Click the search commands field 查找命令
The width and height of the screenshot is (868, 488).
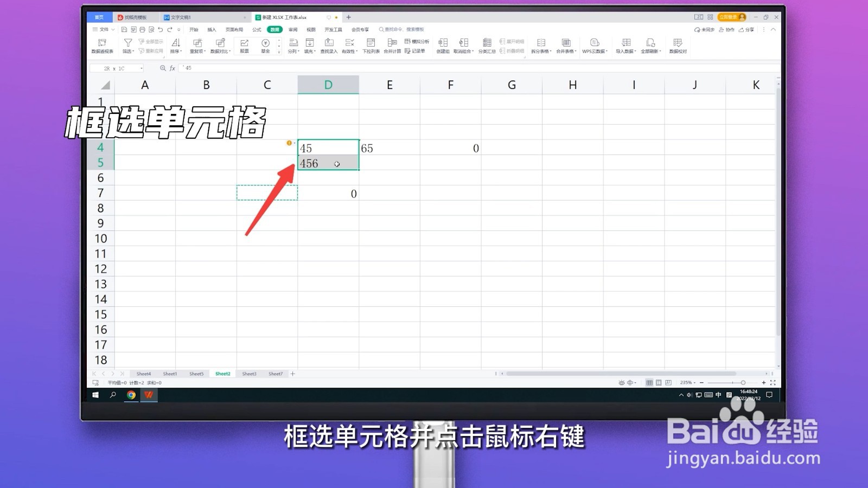pyautogui.click(x=401, y=29)
